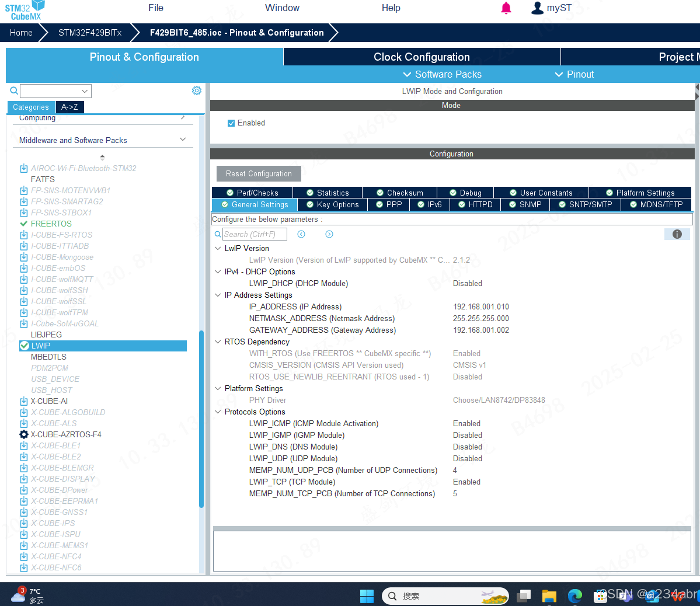Click Windows taskbar search box
The image size is (700, 606).
click(x=445, y=596)
